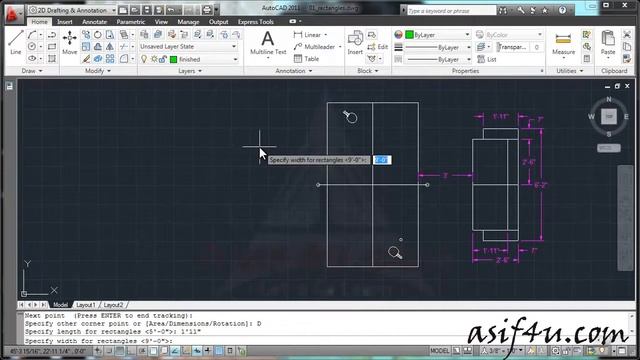
Task: Toggle lock icon for finished layer
Action: point(162,60)
